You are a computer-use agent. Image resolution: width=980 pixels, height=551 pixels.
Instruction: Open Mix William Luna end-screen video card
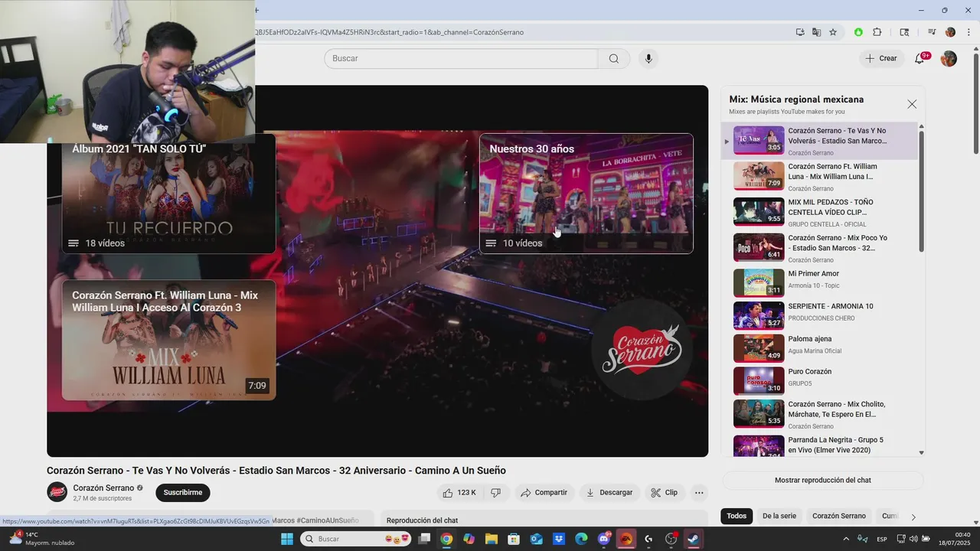point(168,340)
